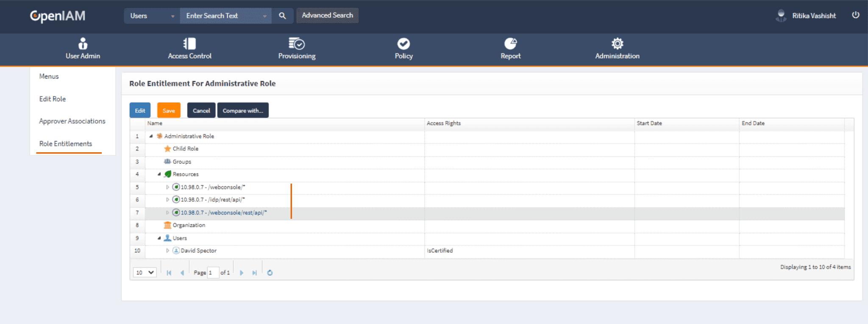This screenshot has height=324, width=868.
Task: Open the User Admin section icon
Action: click(x=83, y=44)
